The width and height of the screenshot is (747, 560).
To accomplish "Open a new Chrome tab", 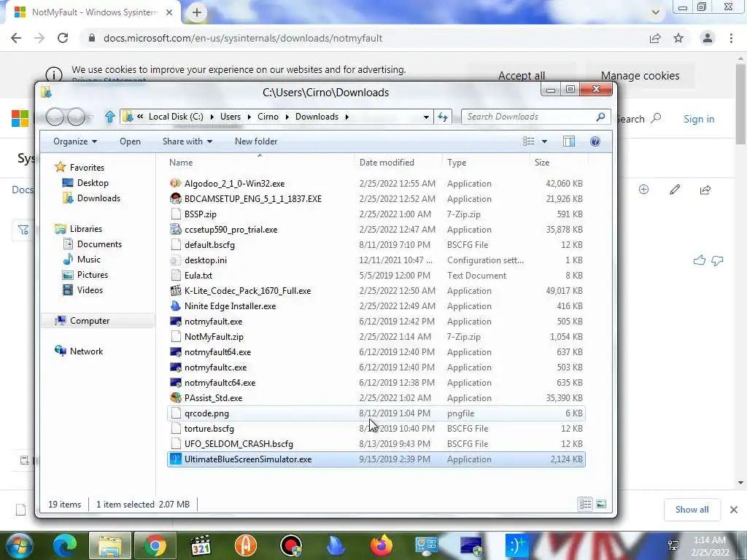I will [197, 12].
